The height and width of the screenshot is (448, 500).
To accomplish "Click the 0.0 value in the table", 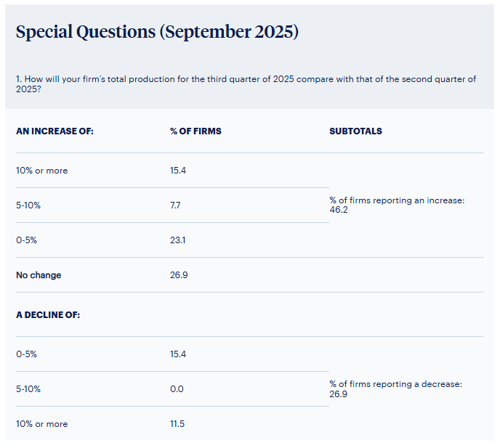I will 177,389.
